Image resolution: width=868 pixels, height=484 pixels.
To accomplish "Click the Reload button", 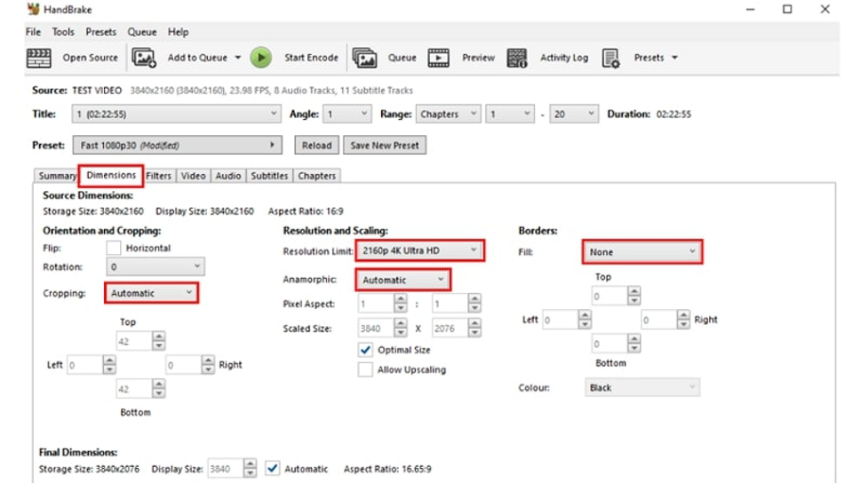I will coord(316,146).
